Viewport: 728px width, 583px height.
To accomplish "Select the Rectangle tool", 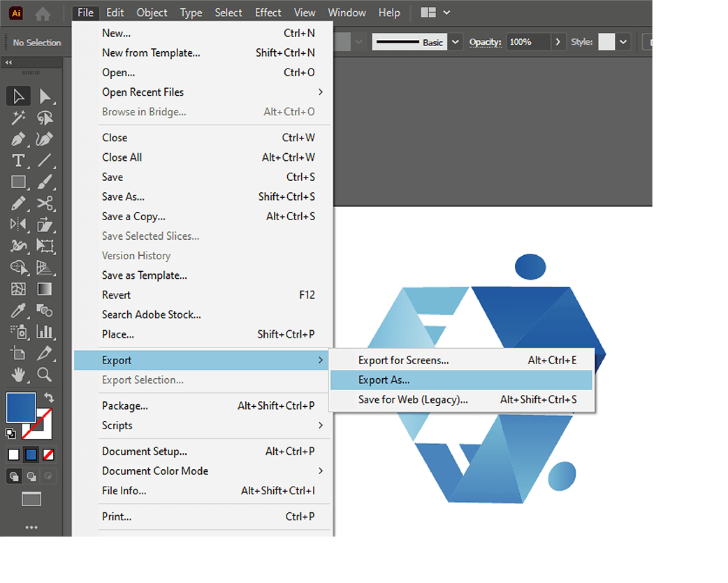I will pyautogui.click(x=18, y=182).
